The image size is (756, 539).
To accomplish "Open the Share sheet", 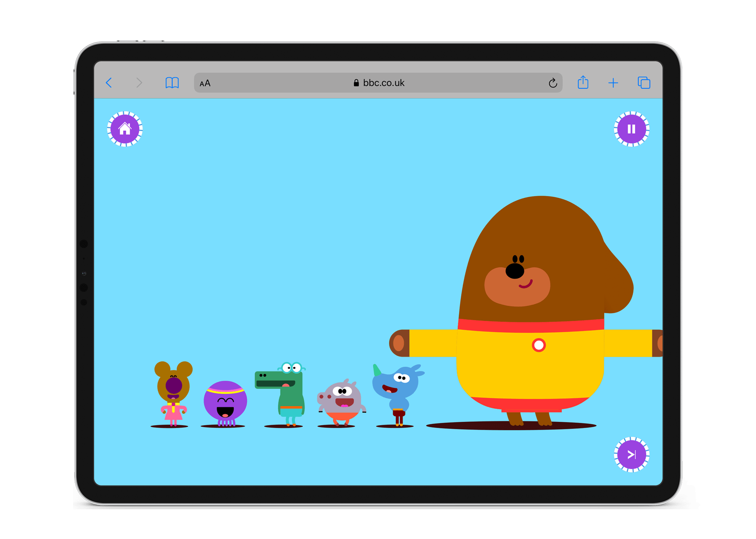I will 583,83.
